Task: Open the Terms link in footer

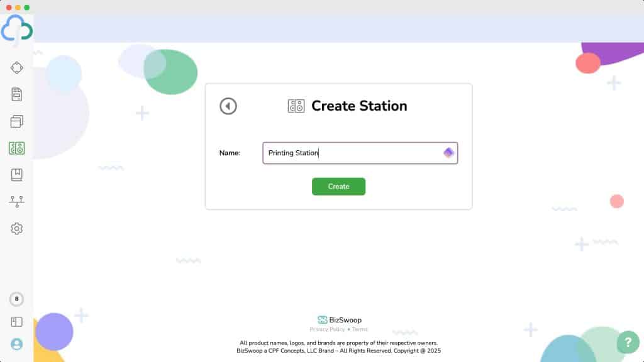Action: (x=360, y=329)
